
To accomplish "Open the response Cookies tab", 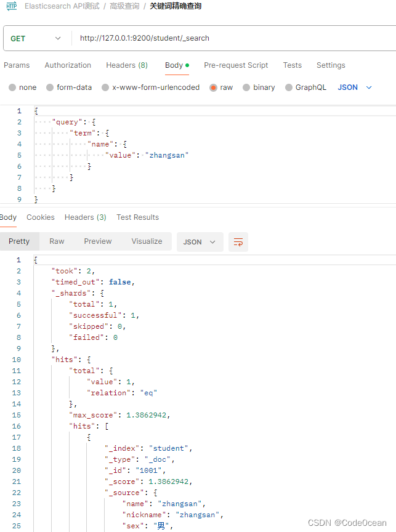I will point(41,217).
